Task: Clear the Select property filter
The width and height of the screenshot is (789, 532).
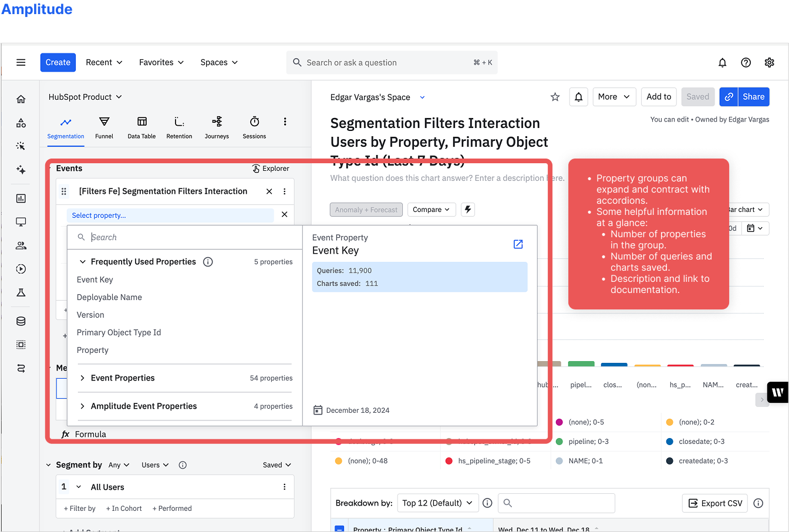Action: coord(284,215)
